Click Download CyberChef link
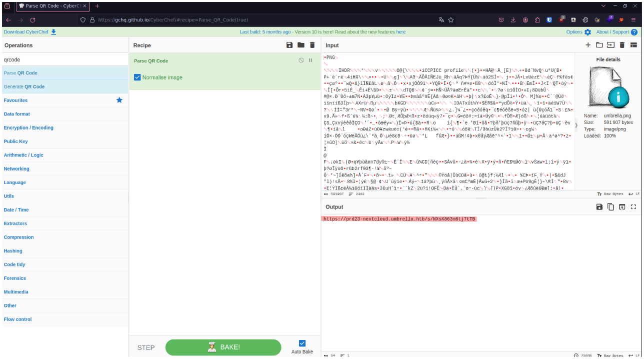Viewport: 644px width, 359px height. 30,32
